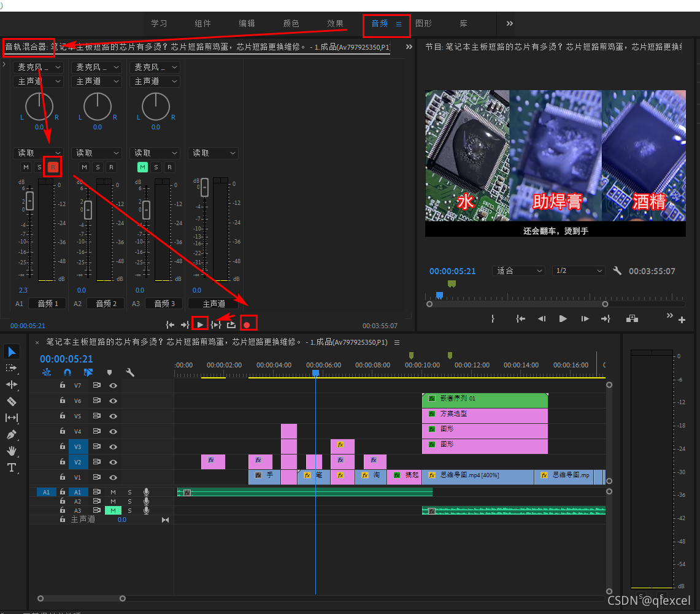Toggle mute M on timeline track A3
700x614 pixels.
pos(113,510)
